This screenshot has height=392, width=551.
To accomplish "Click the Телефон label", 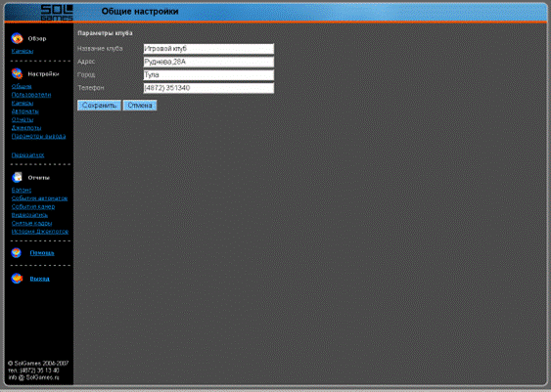I will (91, 88).
